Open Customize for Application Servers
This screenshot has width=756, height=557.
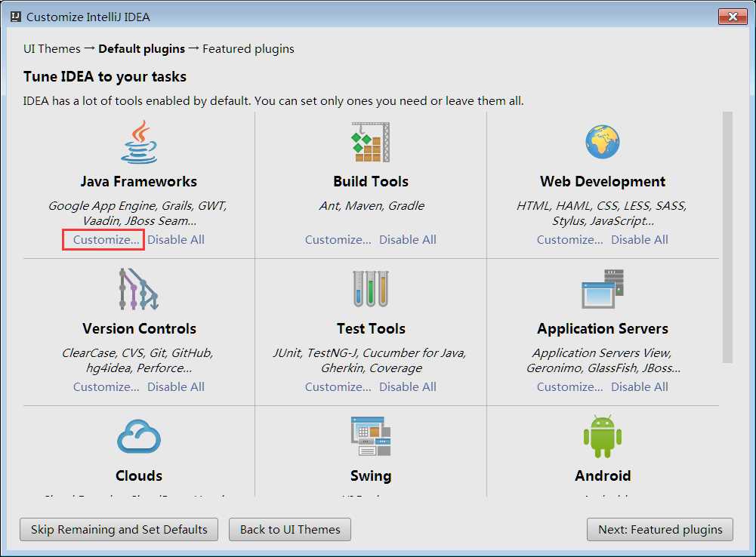point(570,386)
